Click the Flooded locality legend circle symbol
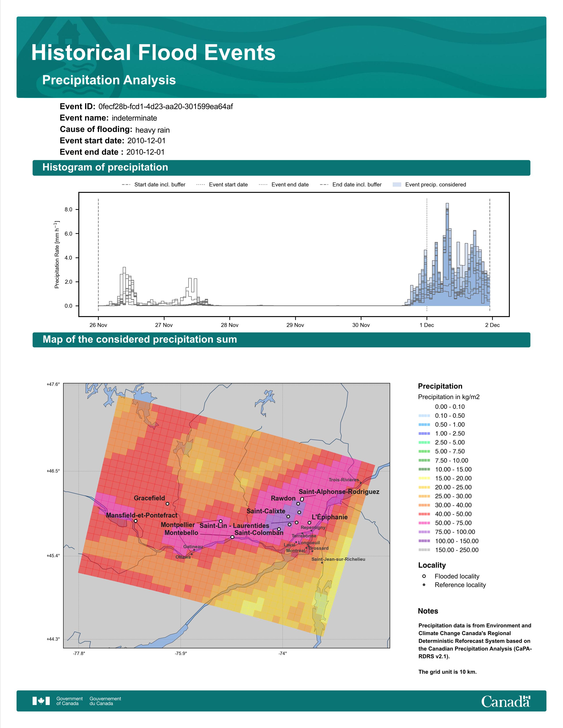The image size is (563, 728). coord(424,576)
